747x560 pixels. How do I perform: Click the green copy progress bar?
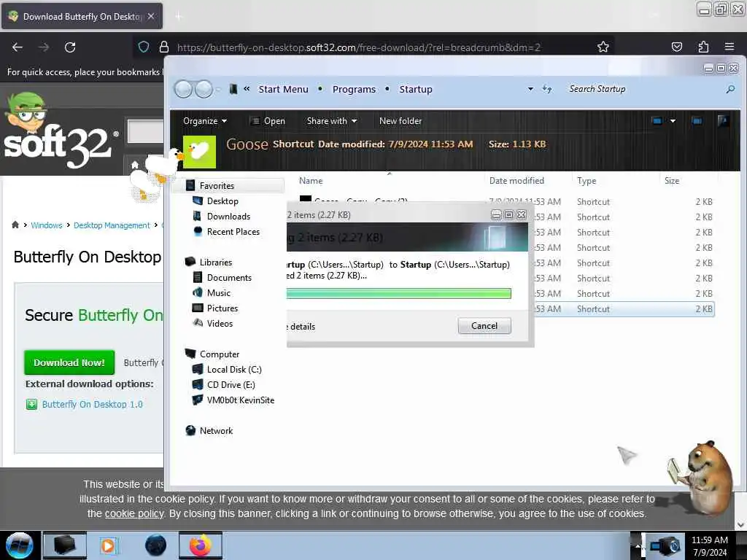click(399, 293)
